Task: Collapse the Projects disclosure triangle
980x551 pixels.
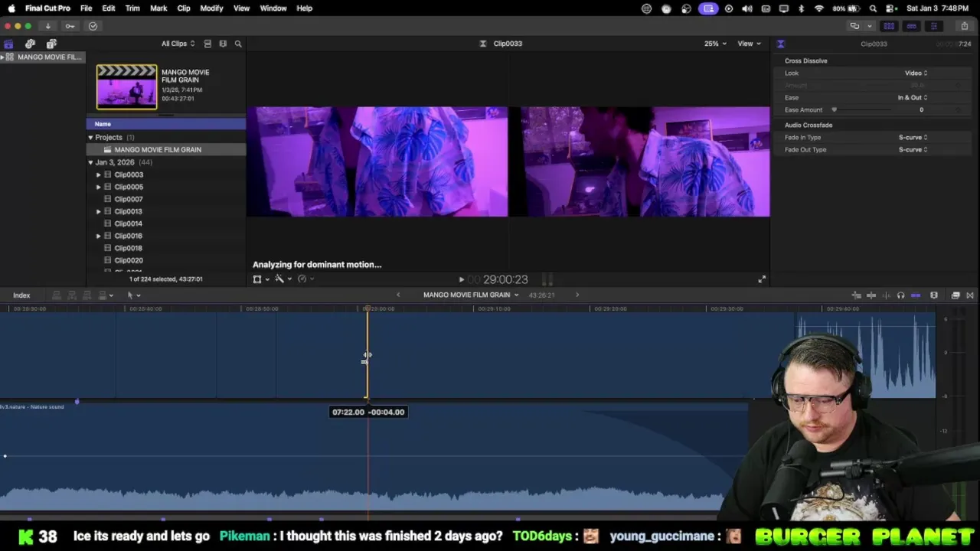Action: point(90,138)
